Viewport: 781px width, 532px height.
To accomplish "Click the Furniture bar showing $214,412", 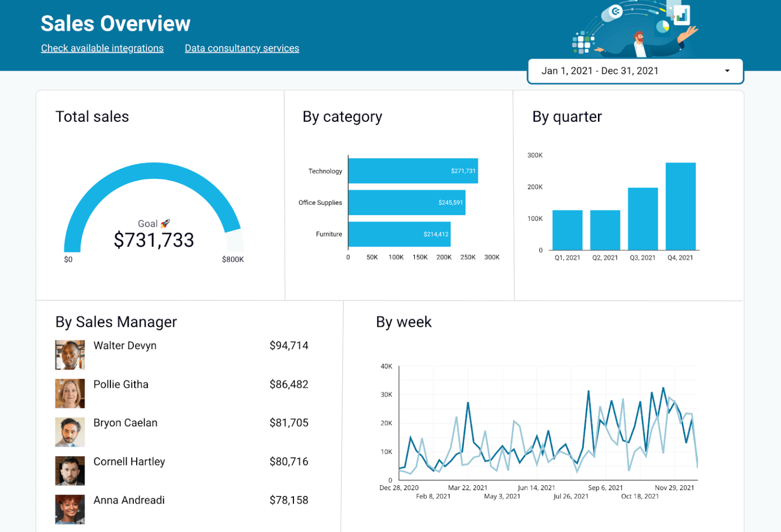I will click(399, 234).
